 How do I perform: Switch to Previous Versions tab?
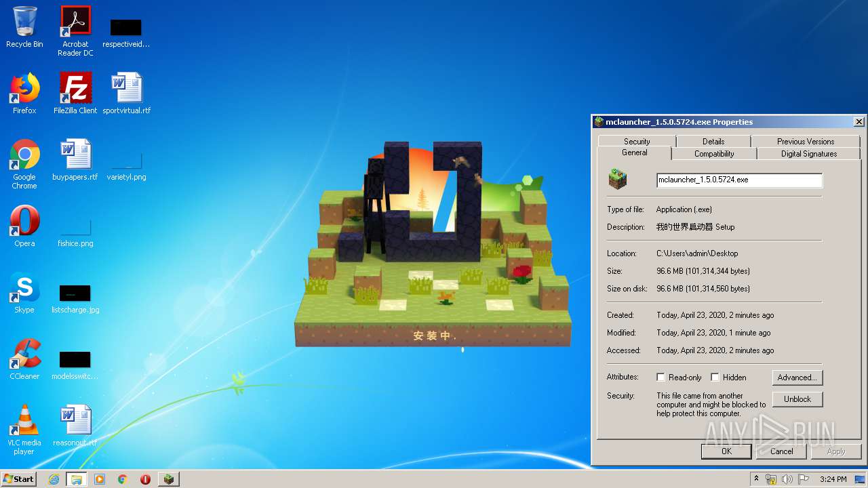pyautogui.click(x=806, y=141)
